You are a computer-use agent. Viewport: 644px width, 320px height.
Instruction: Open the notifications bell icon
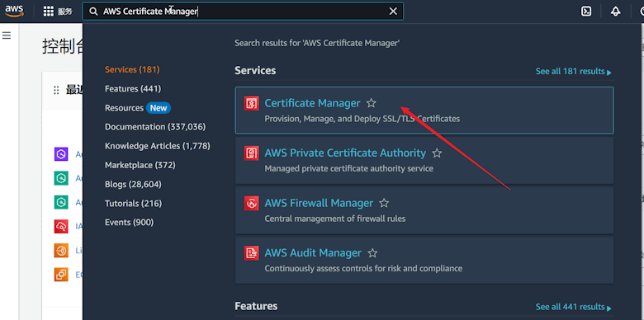pyautogui.click(x=615, y=12)
